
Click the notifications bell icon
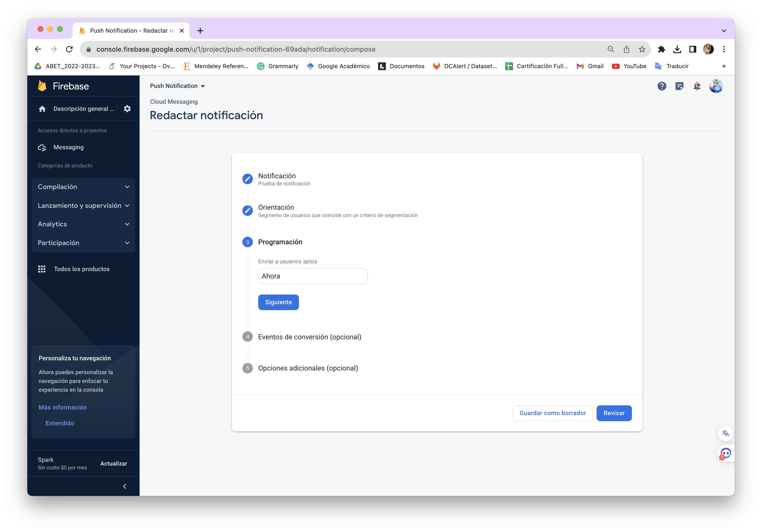(697, 86)
